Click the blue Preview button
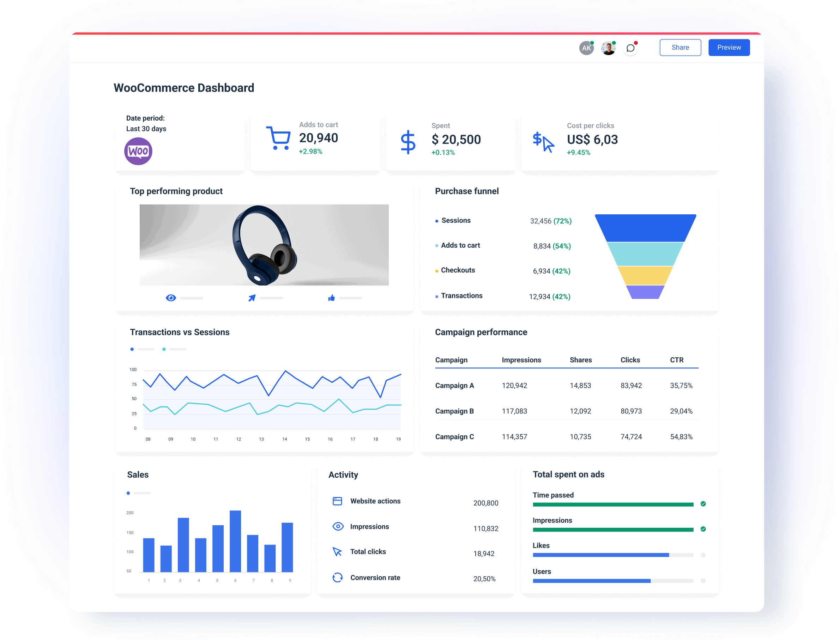Image resolution: width=839 pixels, height=644 pixels. coord(729,47)
